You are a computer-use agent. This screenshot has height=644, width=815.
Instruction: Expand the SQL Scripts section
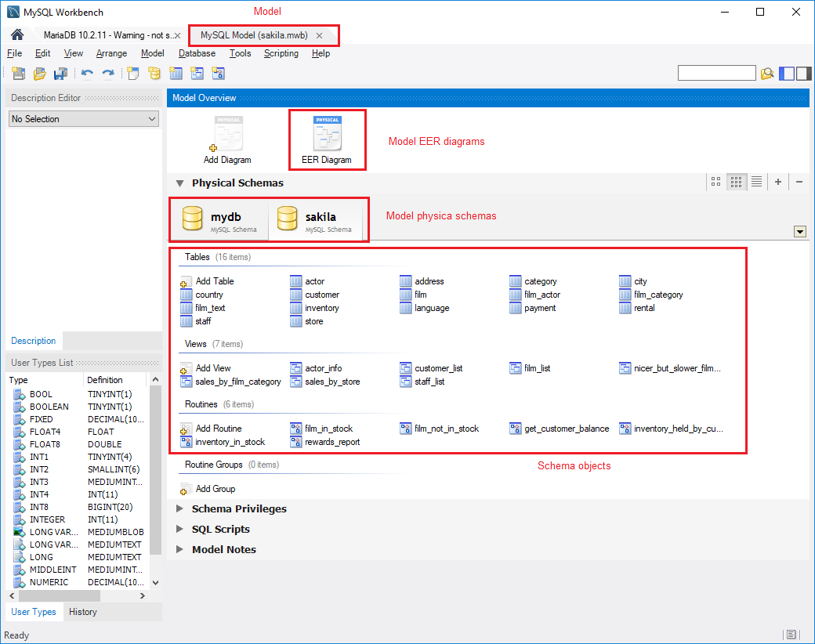click(x=179, y=530)
